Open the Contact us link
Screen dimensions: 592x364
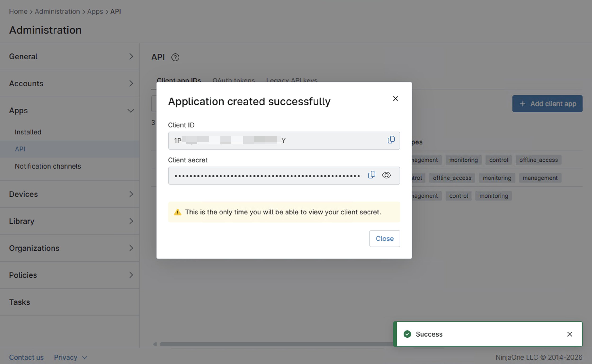point(26,357)
